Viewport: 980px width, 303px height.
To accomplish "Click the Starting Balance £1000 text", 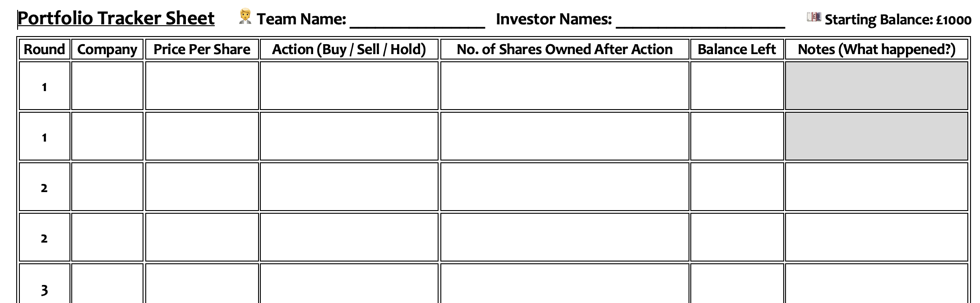I will click(x=898, y=19).
